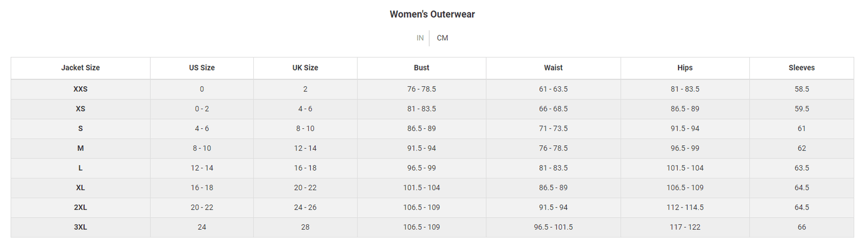Screen dimensions: 868x245
Task: Click bust value 101.5 - 104
Action: pyautogui.click(x=422, y=187)
